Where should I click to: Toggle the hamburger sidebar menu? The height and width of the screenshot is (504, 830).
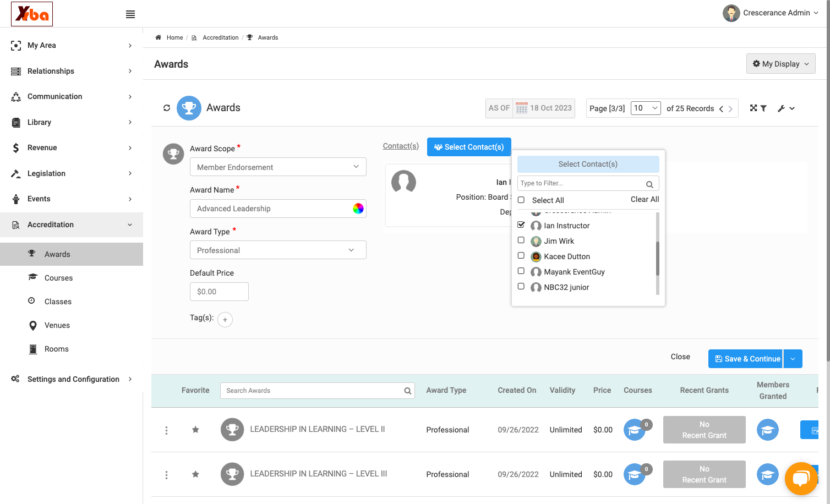pos(130,14)
